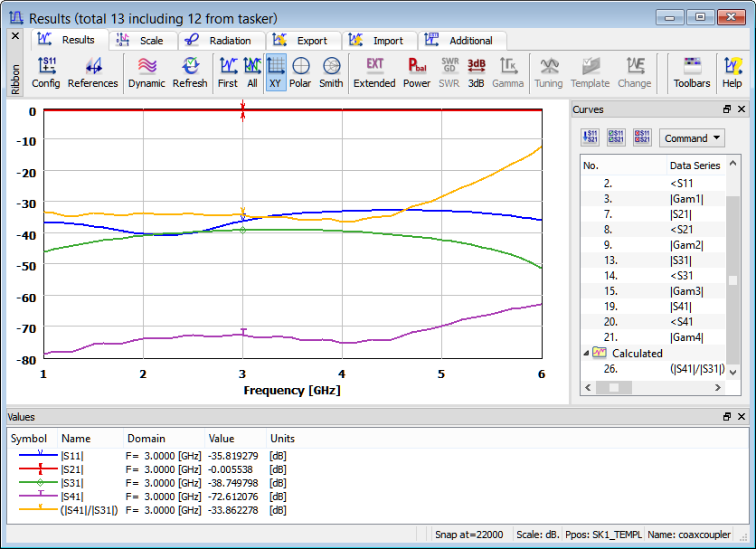Switch plot to Polar display mode
Viewport: 756px width, 549px height.
(x=300, y=72)
